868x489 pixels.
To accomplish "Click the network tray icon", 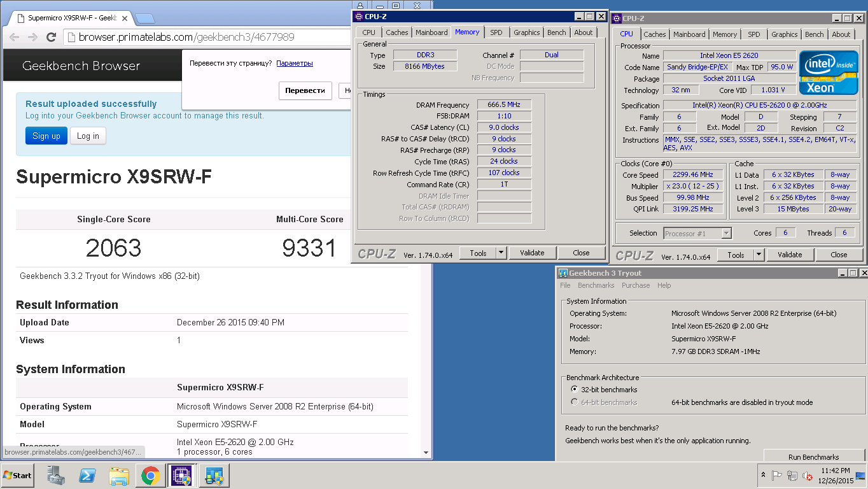I will coord(792,476).
